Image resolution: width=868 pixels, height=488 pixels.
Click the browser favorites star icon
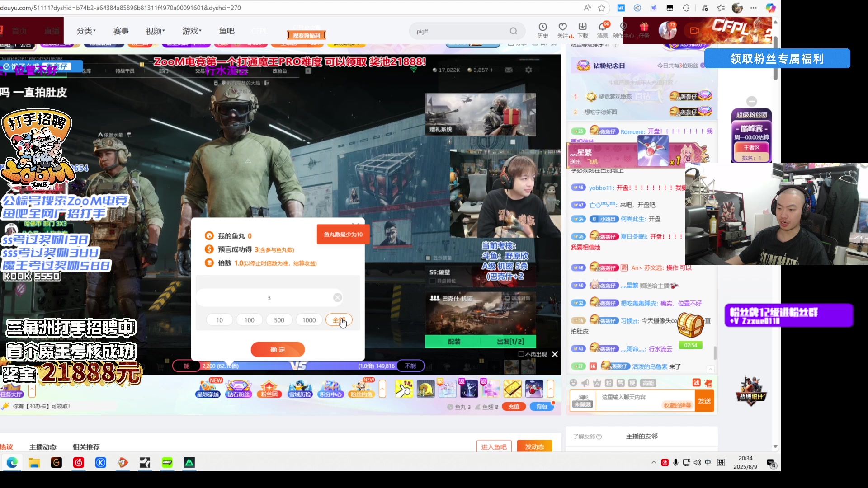tap(602, 8)
